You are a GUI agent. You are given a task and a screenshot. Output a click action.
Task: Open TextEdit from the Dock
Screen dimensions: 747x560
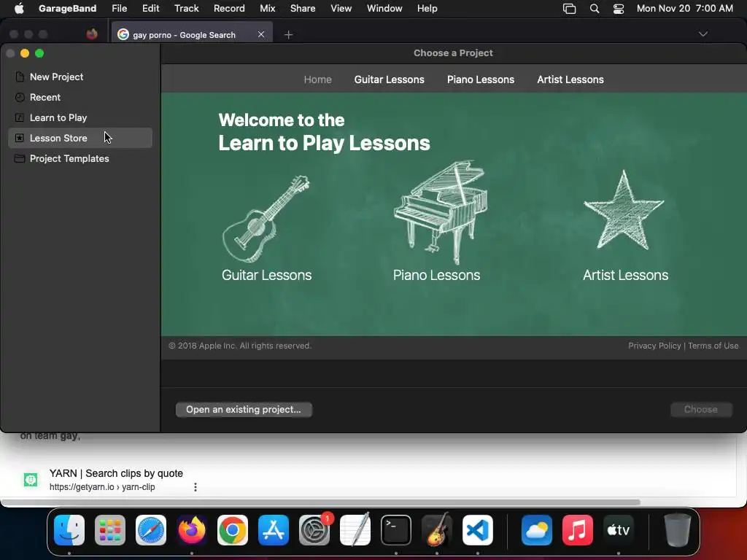355,530
